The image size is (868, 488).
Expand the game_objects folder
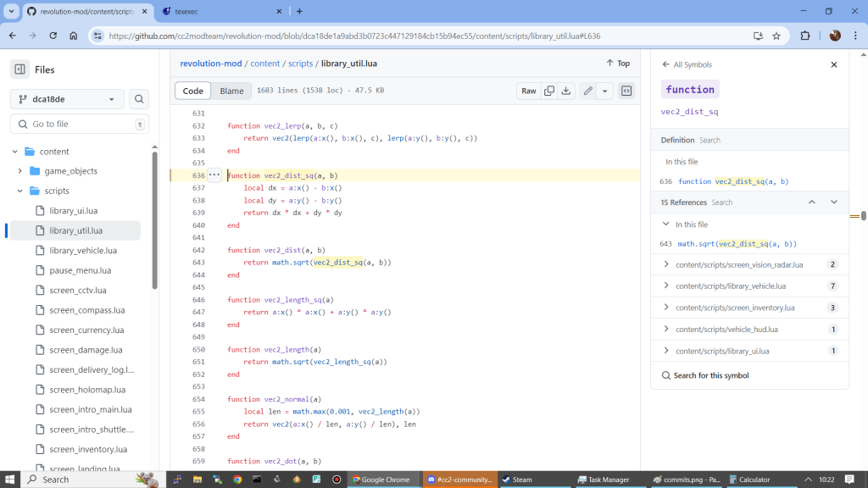[x=19, y=171]
